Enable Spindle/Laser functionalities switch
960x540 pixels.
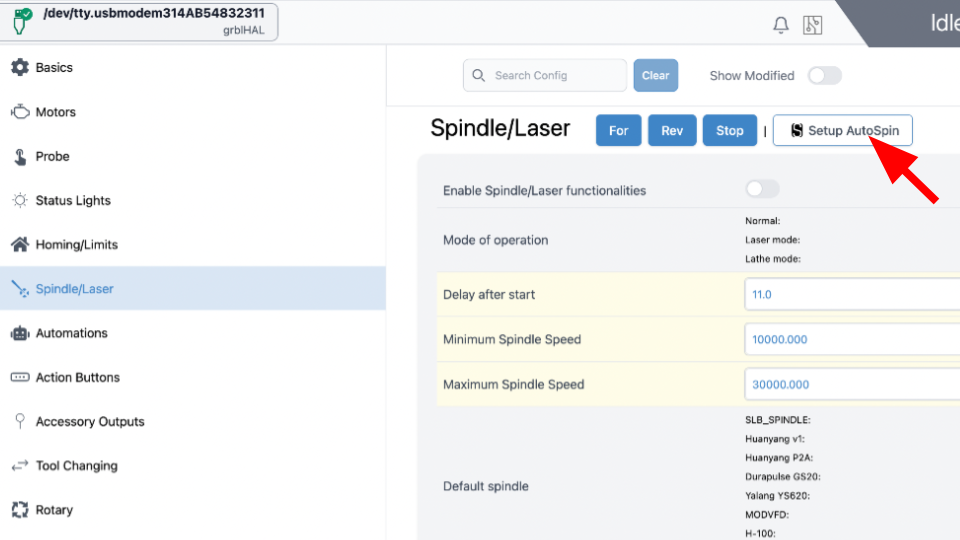pyautogui.click(x=762, y=189)
